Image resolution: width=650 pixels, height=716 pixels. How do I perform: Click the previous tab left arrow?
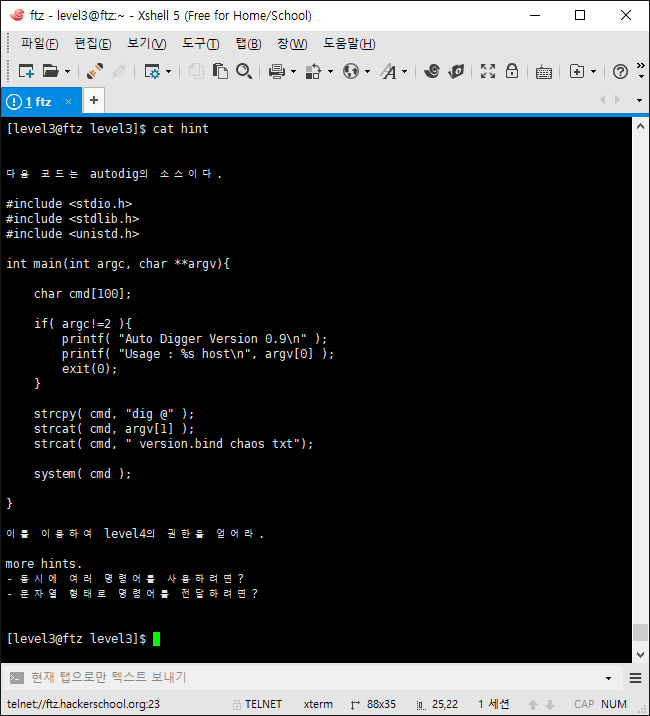[x=603, y=100]
